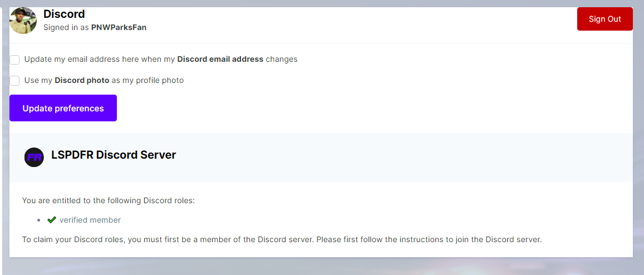The image size is (644, 275).
Task: Click the 'Signed in as' text
Action: tap(66, 27)
